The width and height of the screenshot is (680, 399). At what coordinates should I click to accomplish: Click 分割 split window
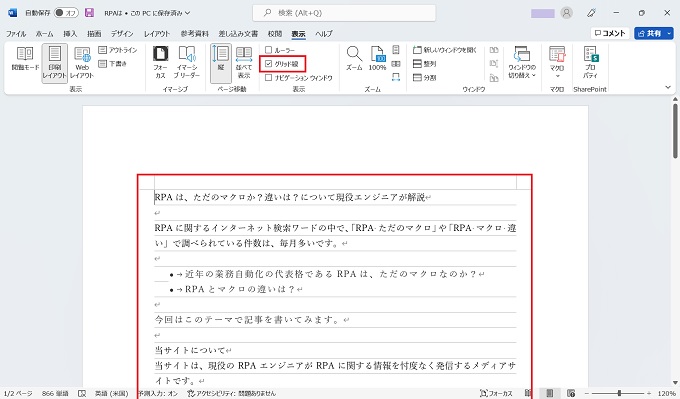[x=425, y=78]
